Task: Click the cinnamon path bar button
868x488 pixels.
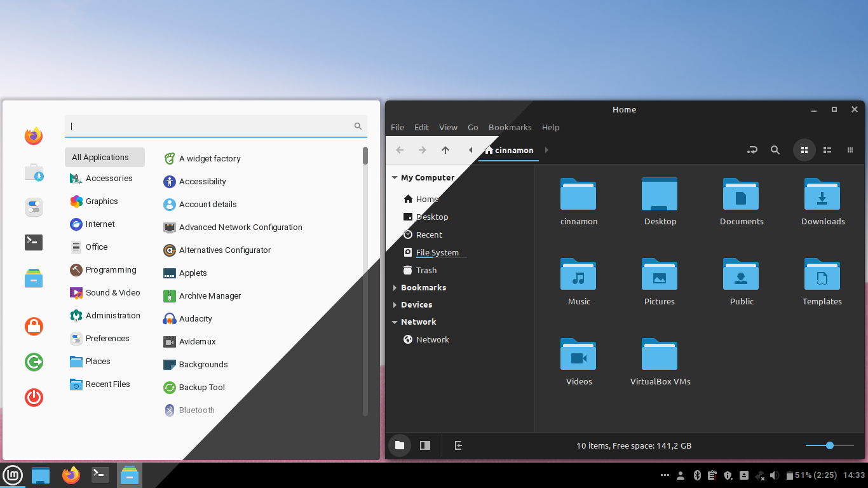Action: [x=509, y=151]
